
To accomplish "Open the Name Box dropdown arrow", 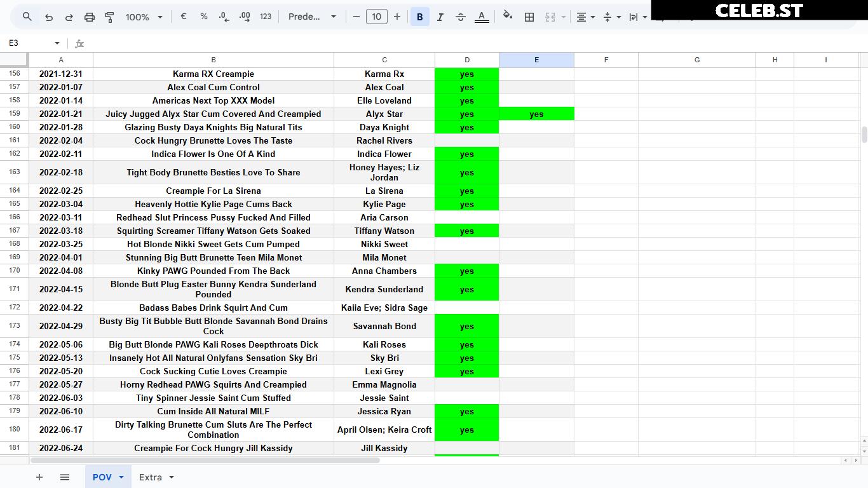I will tap(57, 43).
